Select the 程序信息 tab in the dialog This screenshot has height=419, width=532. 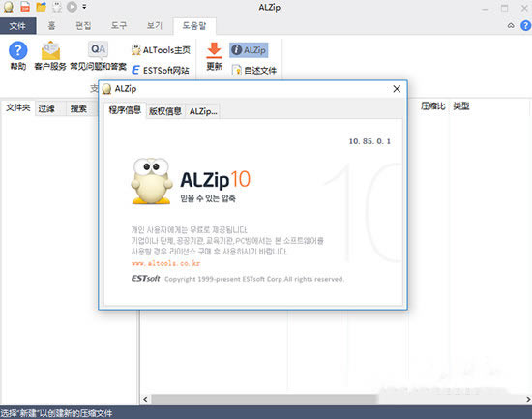click(x=125, y=110)
